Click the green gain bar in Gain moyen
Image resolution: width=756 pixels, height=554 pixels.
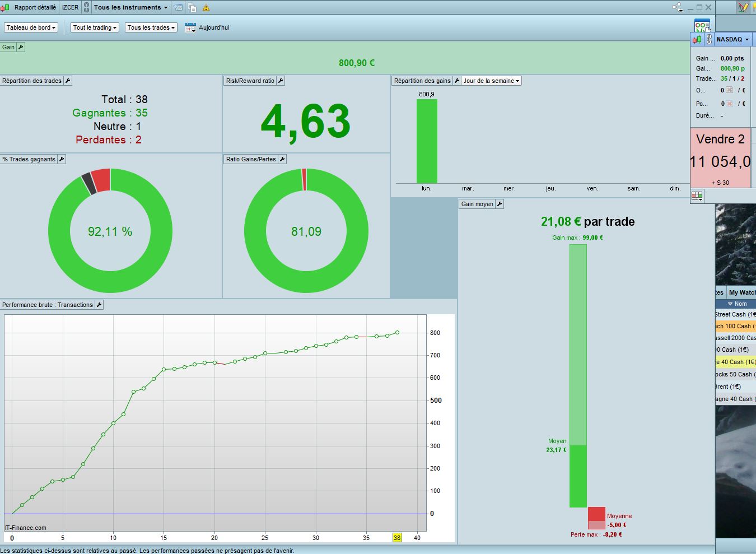pos(578,376)
